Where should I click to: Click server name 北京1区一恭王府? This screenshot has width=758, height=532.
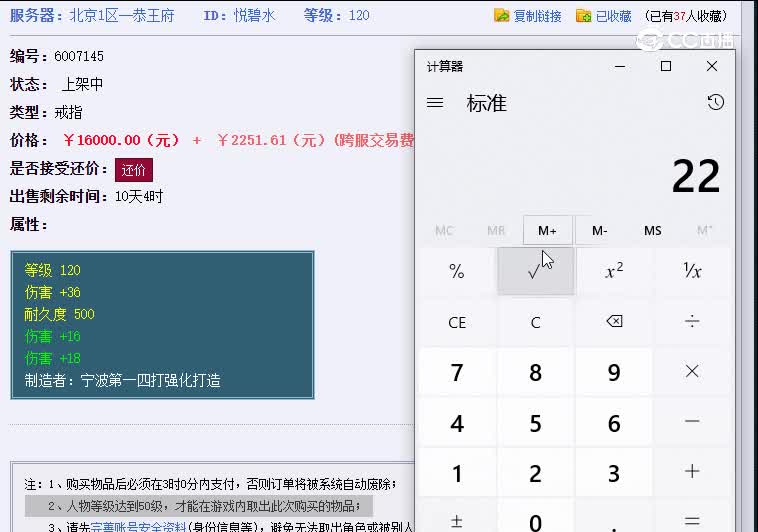click(122, 15)
